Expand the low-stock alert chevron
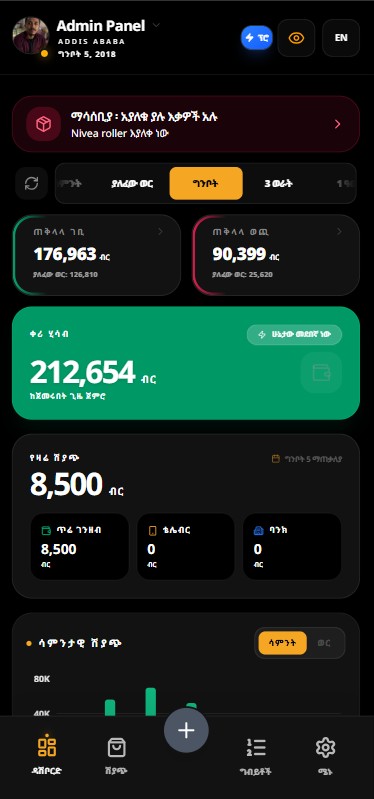Viewport: 374px width, 799px height. [337, 124]
